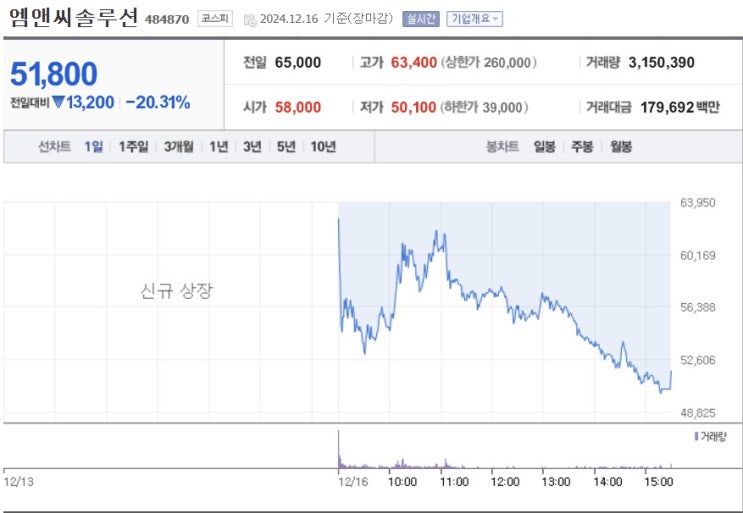
Task: Show the 월봉 monthly candle chart
Action: [x=620, y=147]
